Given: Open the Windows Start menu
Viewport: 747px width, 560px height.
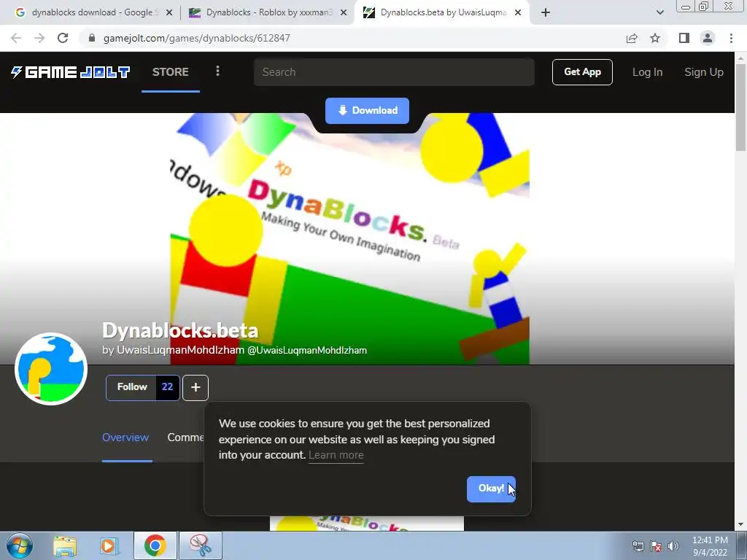Looking at the screenshot, I should [20, 545].
